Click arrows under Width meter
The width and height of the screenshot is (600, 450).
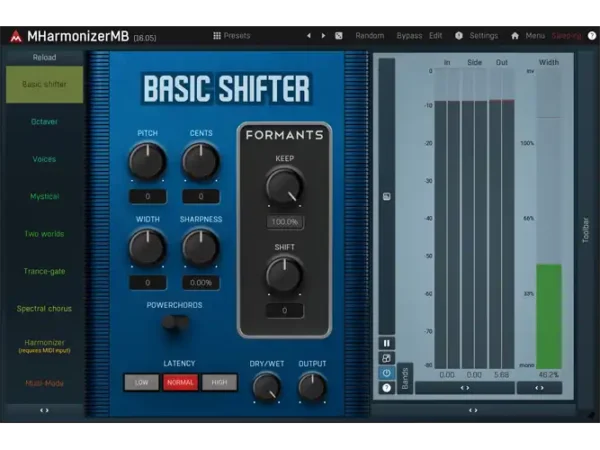[539, 388]
